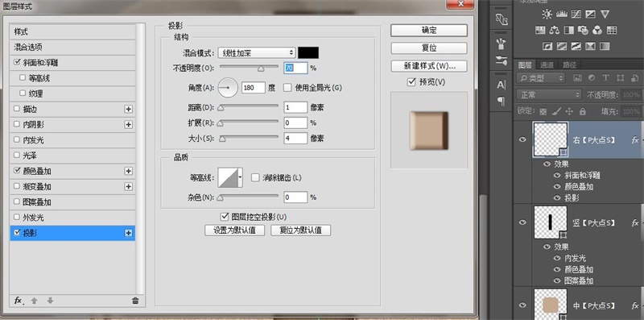Screen dimensions: 644x320
Task: Open the Character panel (A| icon)
Action: (501, 85)
